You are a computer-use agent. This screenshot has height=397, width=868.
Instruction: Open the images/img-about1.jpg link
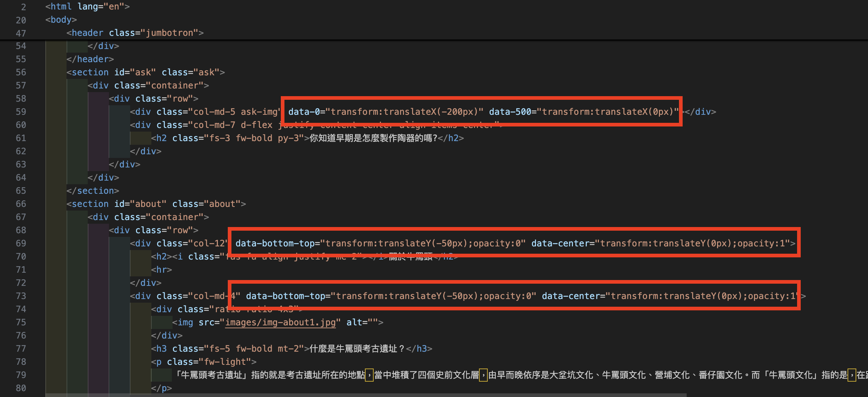tap(280, 322)
